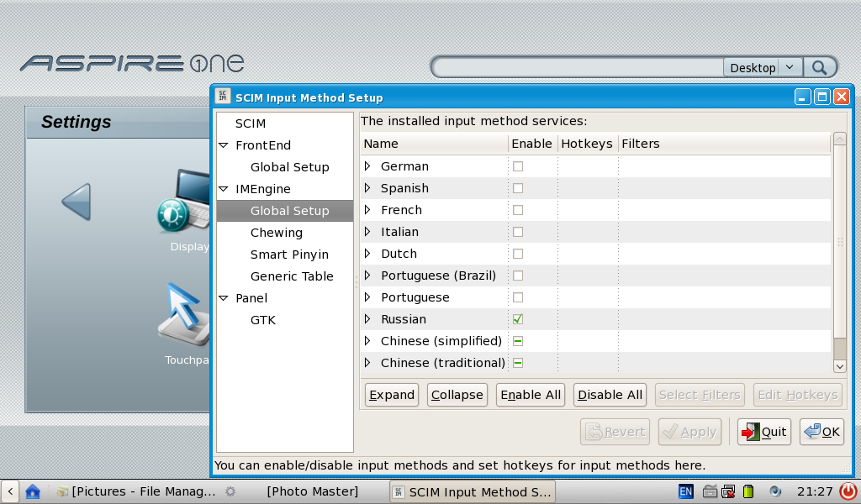This screenshot has width=861, height=504.
Task: Click the search input field
Action: (x=578, y=67)
